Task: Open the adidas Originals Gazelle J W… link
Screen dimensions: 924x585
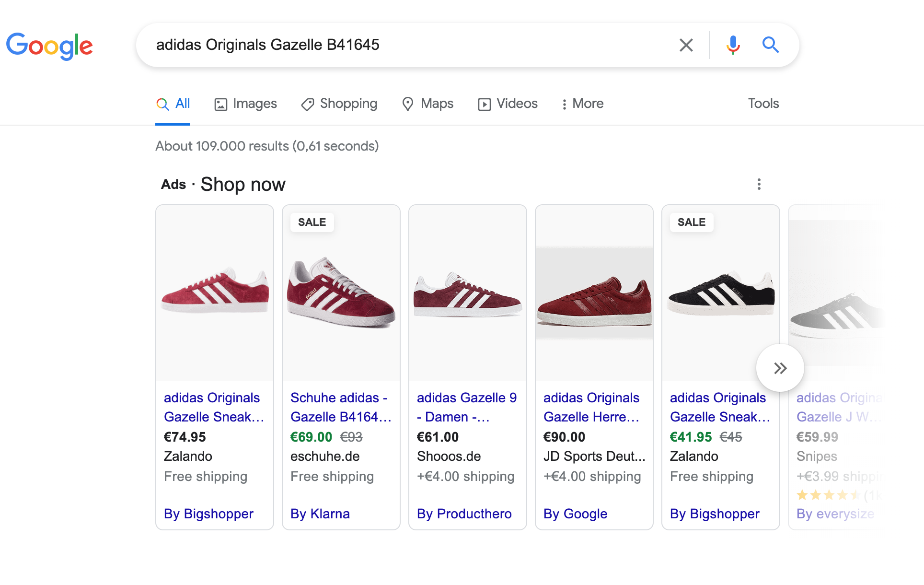Action: [839, 407]
